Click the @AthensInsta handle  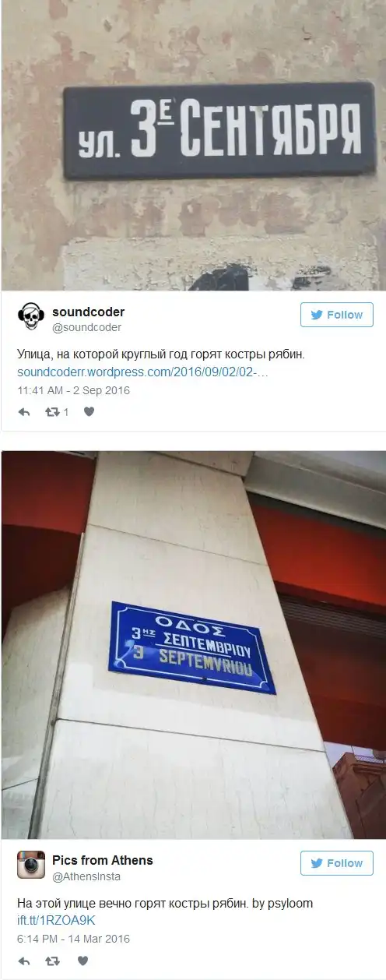click(x=86, y=876)
